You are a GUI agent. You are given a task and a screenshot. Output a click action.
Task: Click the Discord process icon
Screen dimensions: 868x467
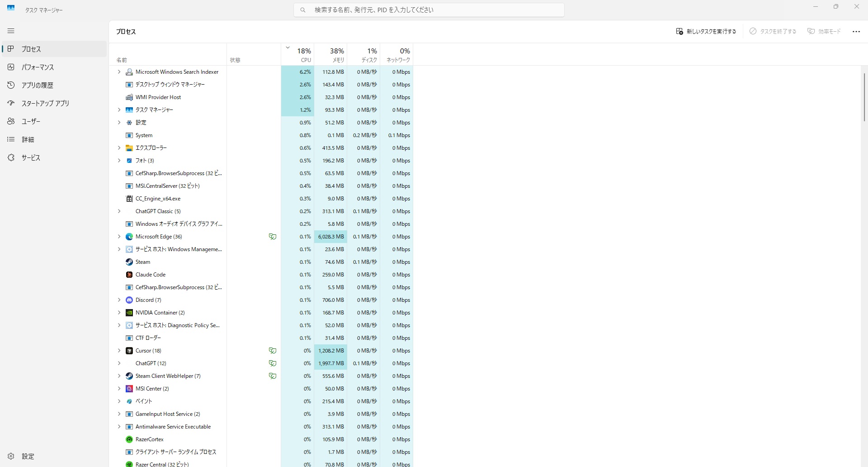[x=129, y=300]
